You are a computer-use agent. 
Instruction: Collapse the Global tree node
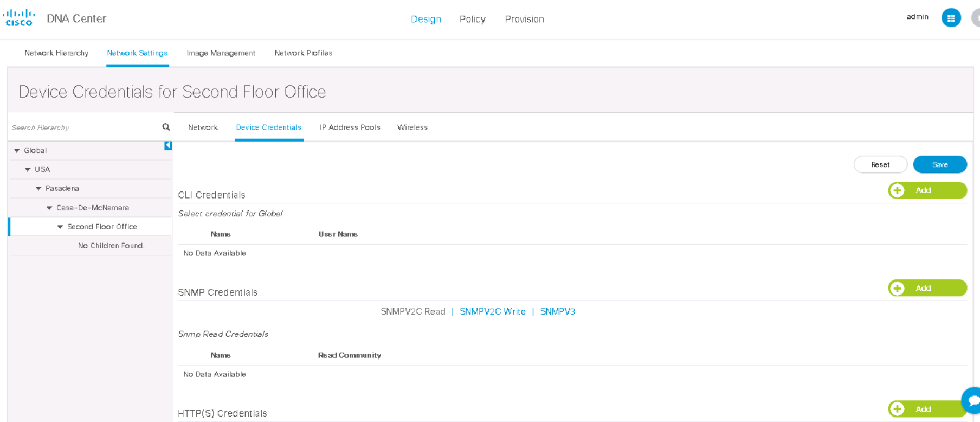17,151
